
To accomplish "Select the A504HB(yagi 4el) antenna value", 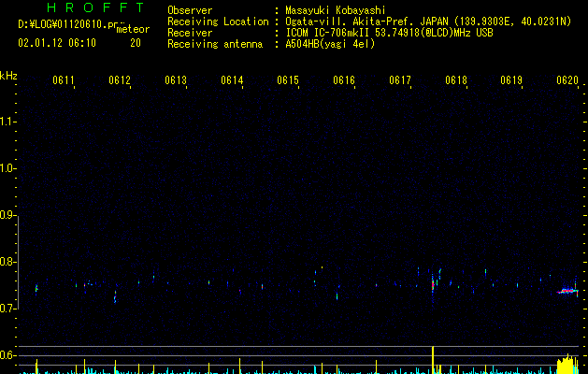I will (x=330, y=44).
